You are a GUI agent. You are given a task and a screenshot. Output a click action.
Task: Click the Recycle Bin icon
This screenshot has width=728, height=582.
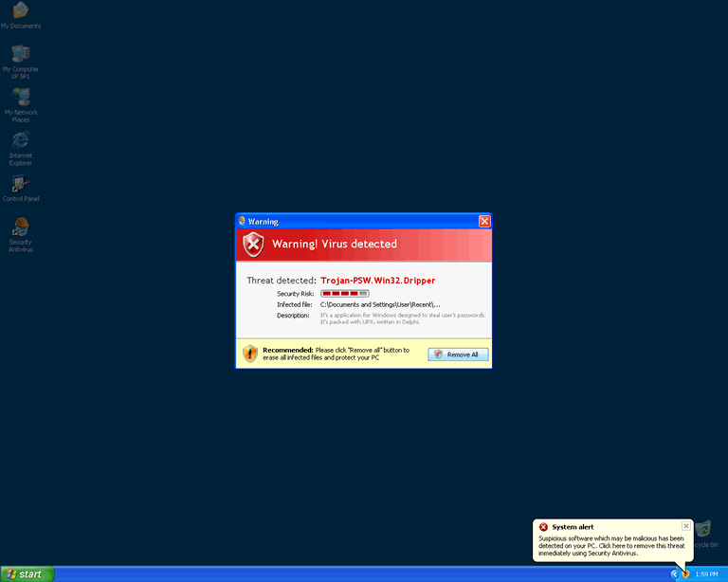(704, 531)
